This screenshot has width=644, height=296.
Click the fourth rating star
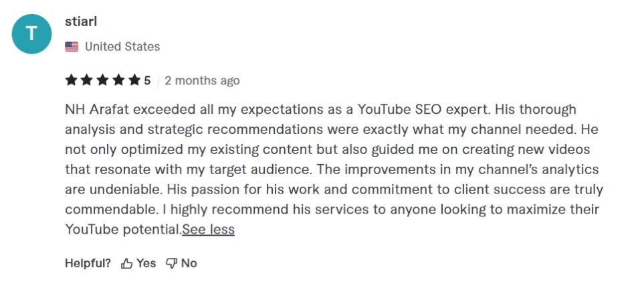[x=118, y=81]
